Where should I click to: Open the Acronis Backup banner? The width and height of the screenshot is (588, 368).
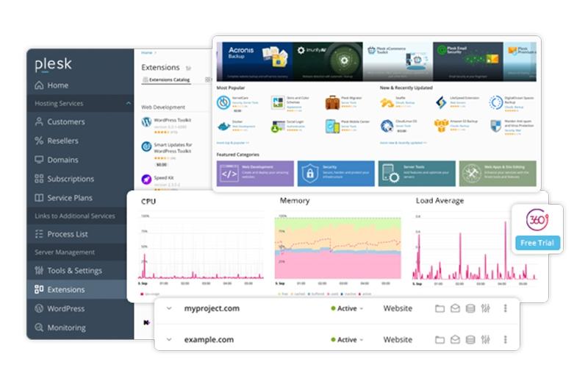click(x=257, y=62)
